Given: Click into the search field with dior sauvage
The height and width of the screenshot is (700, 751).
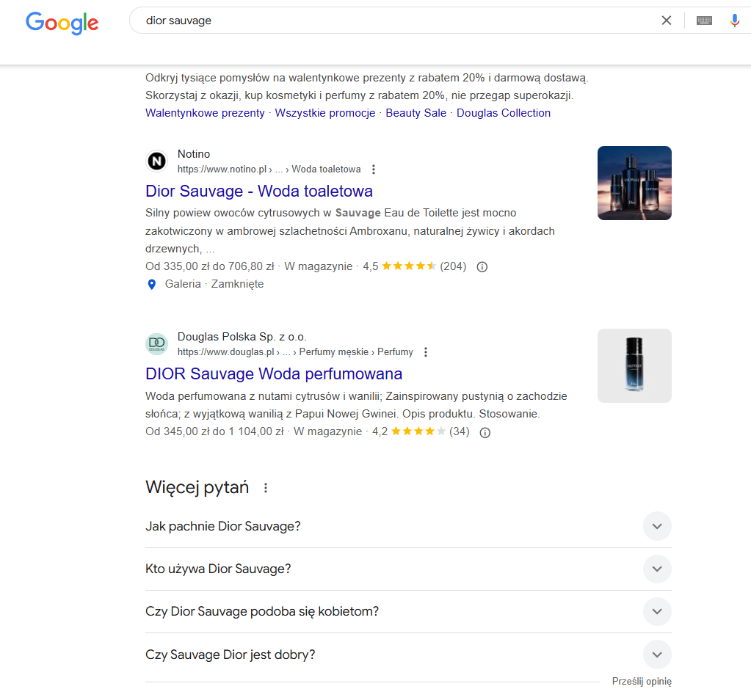Looking at the screenshot, I should click(398, 21).
